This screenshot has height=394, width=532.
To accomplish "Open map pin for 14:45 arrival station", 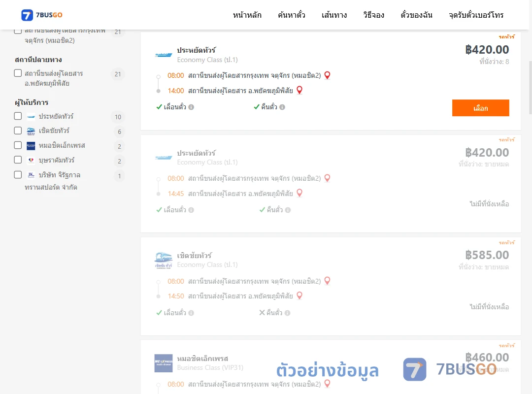I will tap(299, 193).
